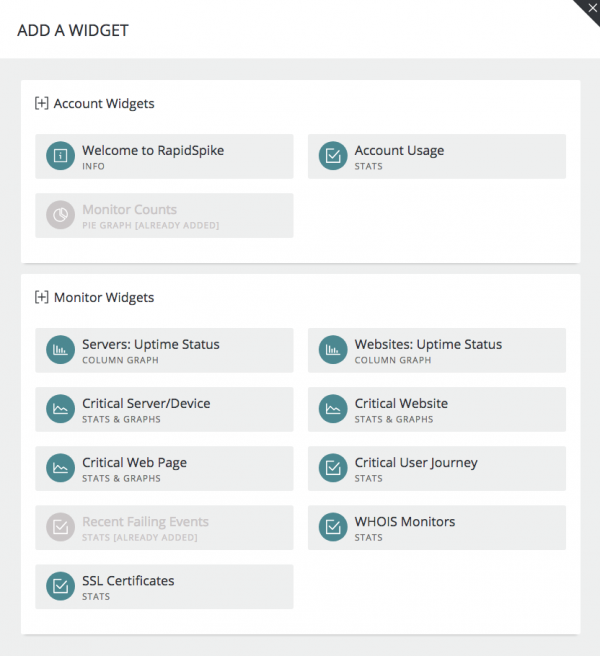Click the Servers: Uptime Status column graph icon
600x656 pixels.
[x=61, y=350]
